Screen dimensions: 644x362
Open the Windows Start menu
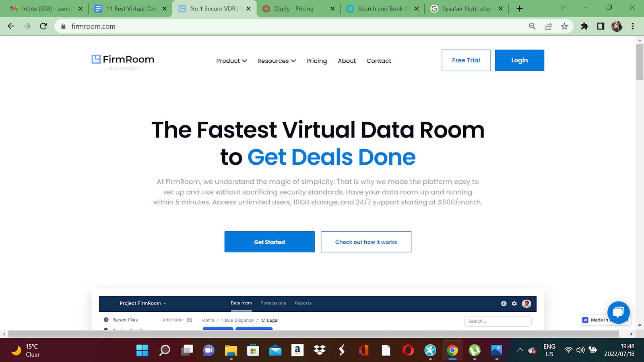(142, 350)
